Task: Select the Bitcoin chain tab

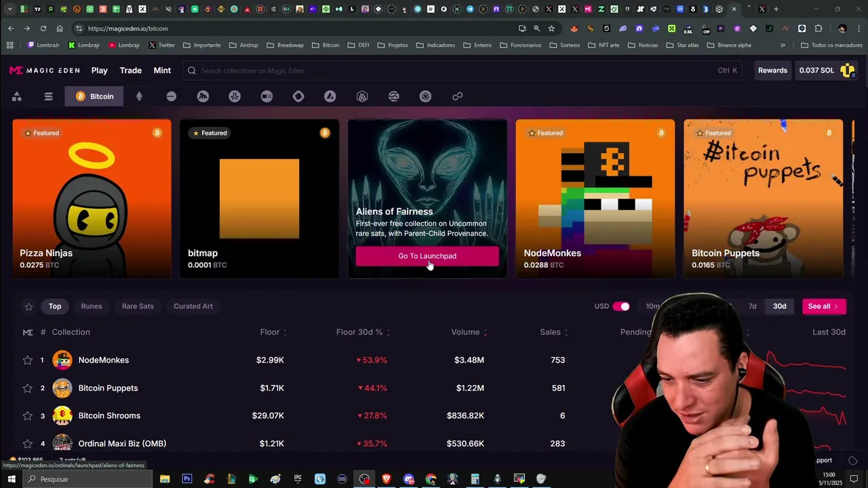Action: coord(95,96)
